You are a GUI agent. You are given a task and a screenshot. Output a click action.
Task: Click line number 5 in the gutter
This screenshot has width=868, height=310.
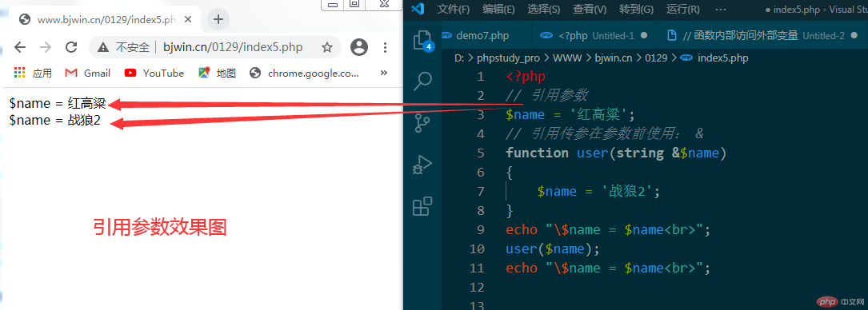(480, 153)
